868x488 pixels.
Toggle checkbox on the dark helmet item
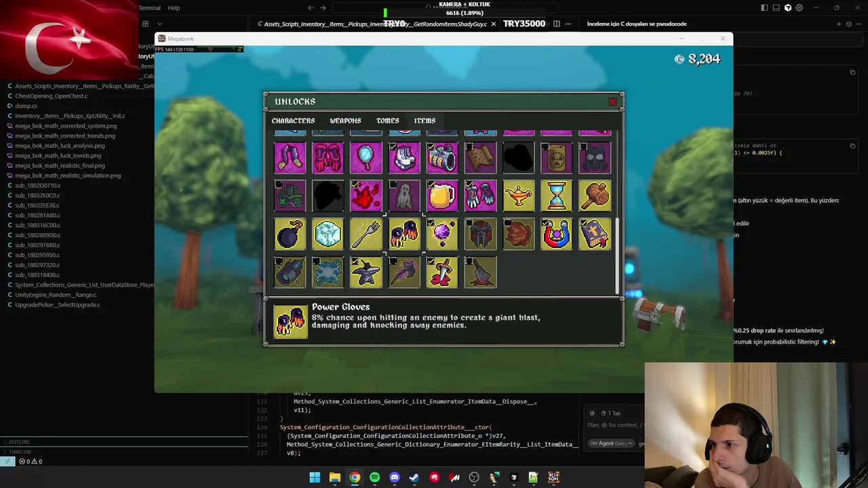469,222
